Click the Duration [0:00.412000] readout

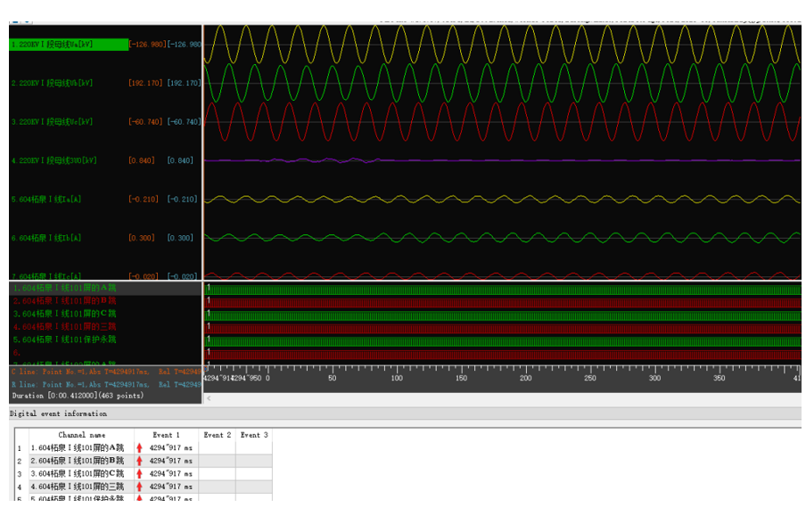(x=78, y=396)
